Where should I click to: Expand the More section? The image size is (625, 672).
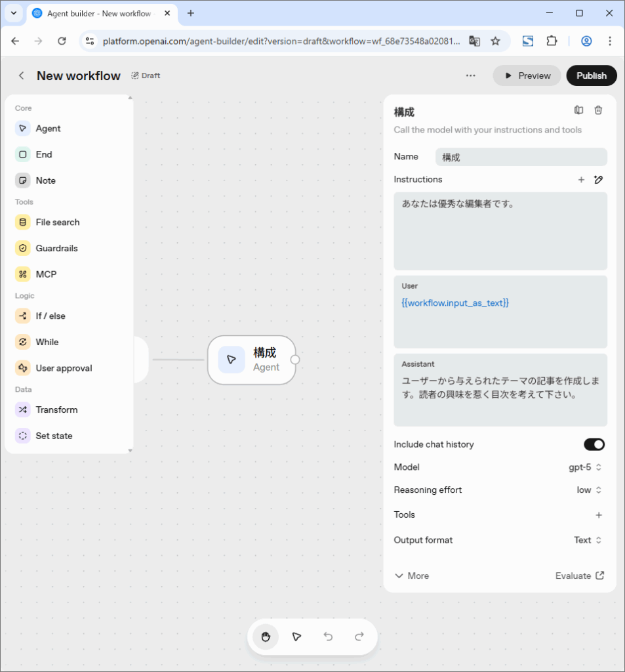pos(412,576)
